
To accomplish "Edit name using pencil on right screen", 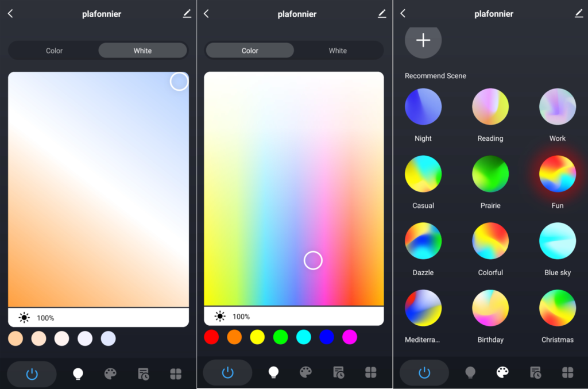I will point(579,14).
